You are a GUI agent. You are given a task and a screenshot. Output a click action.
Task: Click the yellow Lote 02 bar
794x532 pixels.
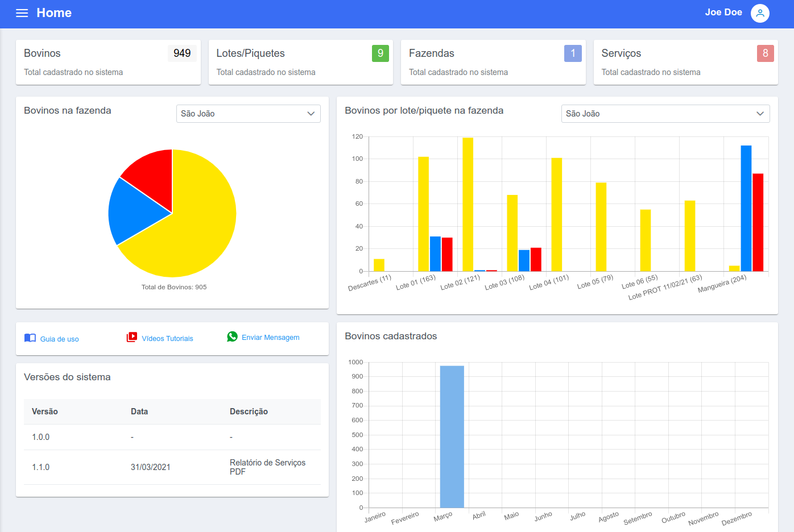coord(468,205)
